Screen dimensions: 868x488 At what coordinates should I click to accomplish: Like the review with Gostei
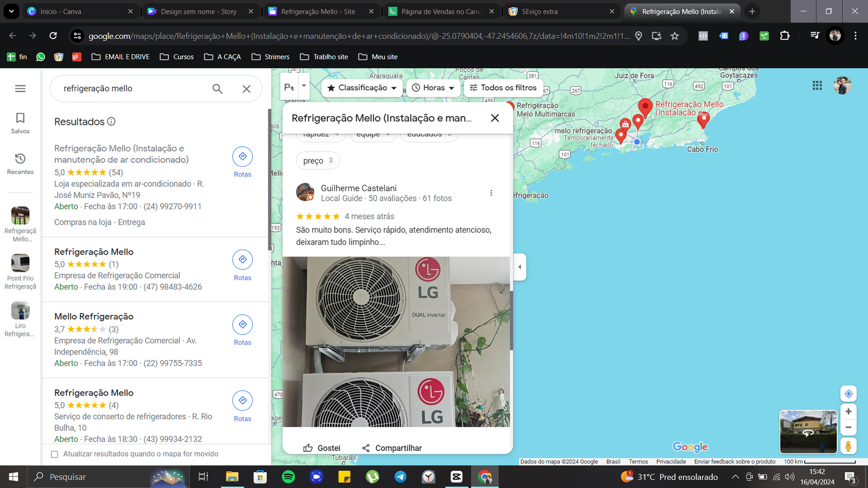pos(321,448)
